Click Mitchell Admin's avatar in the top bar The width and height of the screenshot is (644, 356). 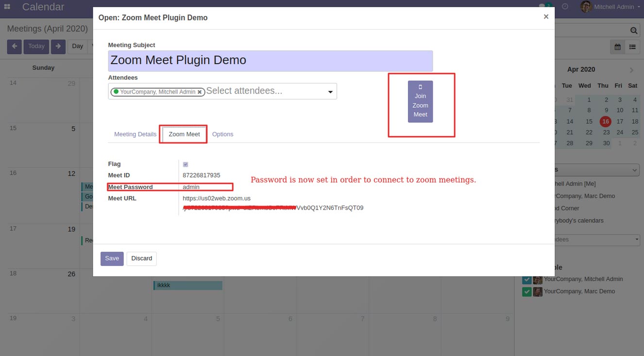586,7
